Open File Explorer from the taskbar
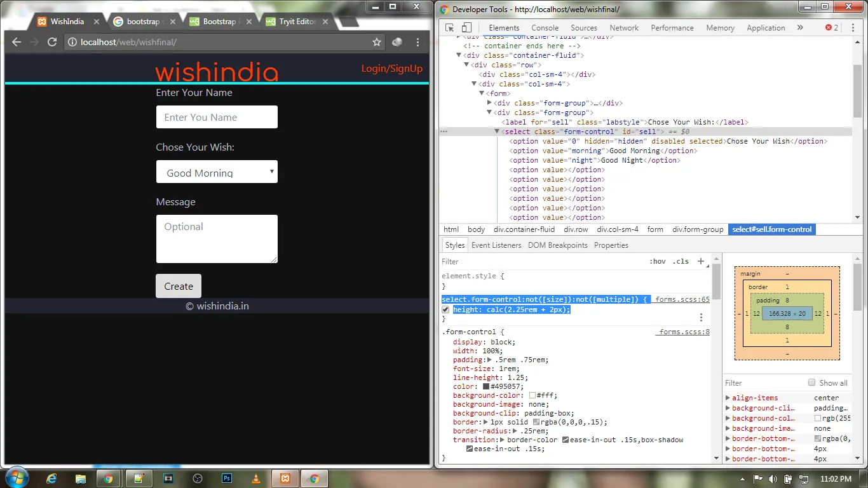This screenshot has height=488, width=868. (x=81, y=478)
